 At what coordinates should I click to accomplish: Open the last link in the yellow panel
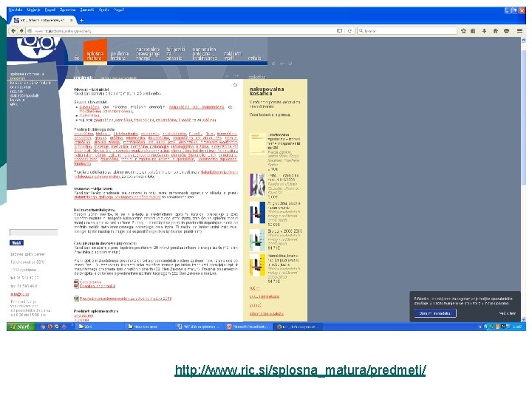(266, 313)
